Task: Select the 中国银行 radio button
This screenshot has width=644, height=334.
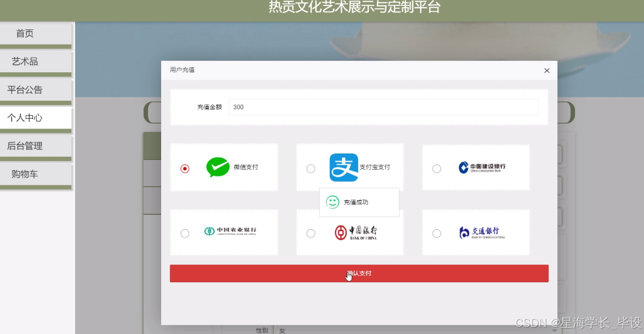Action: click(311, 233)
